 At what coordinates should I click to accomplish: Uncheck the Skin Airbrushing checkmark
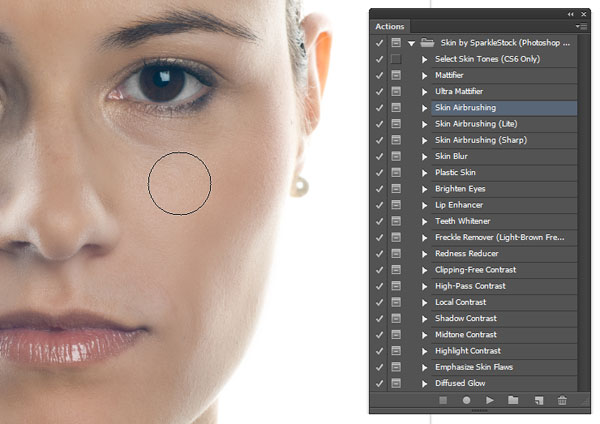(x=379, y=108)
